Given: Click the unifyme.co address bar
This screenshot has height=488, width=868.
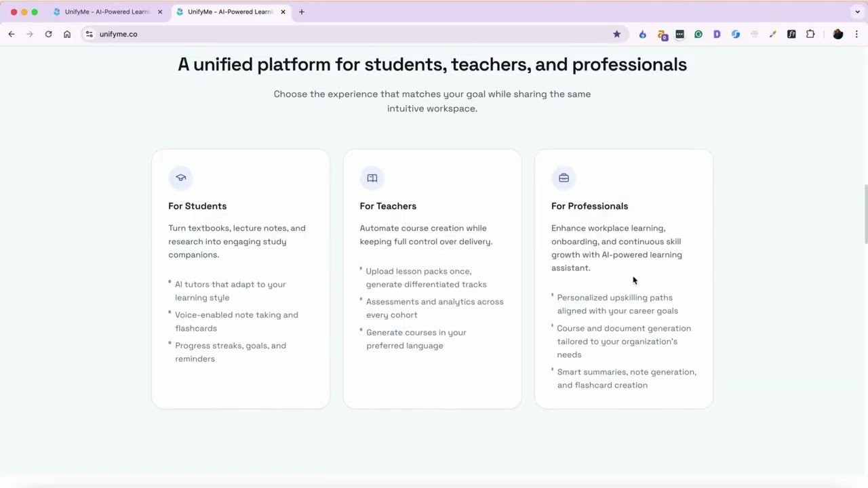Looking at the screenshot, I should [339, 34].
